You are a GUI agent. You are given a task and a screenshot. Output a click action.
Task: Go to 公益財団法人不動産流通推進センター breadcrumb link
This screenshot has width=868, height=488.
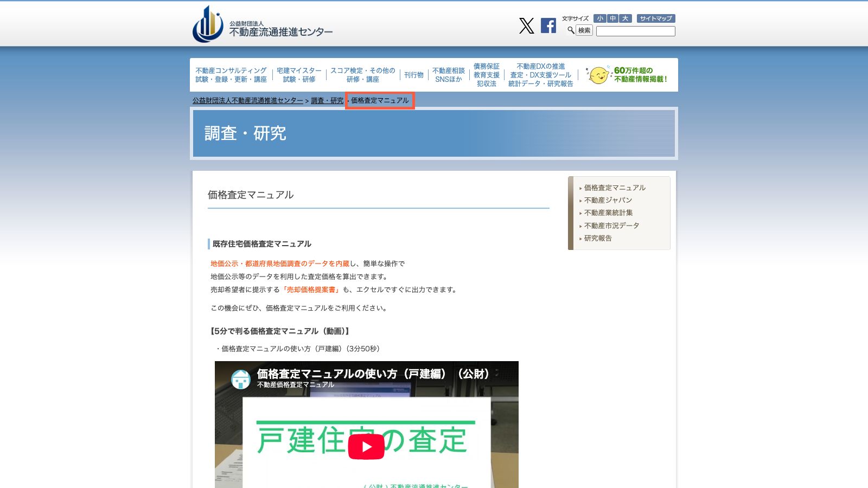248,101
